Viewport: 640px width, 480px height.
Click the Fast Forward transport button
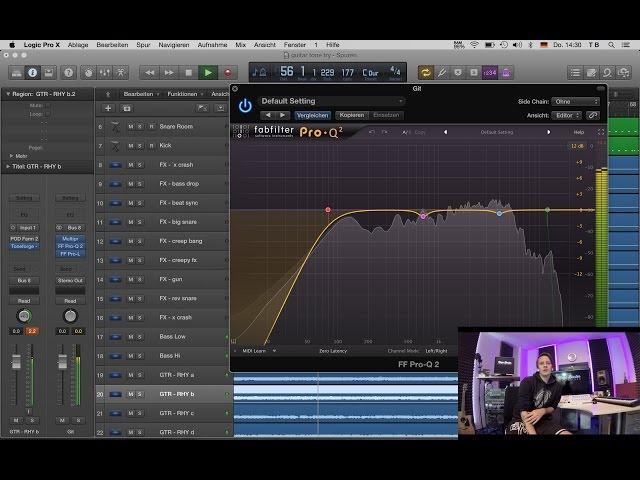tap(169, 73)
